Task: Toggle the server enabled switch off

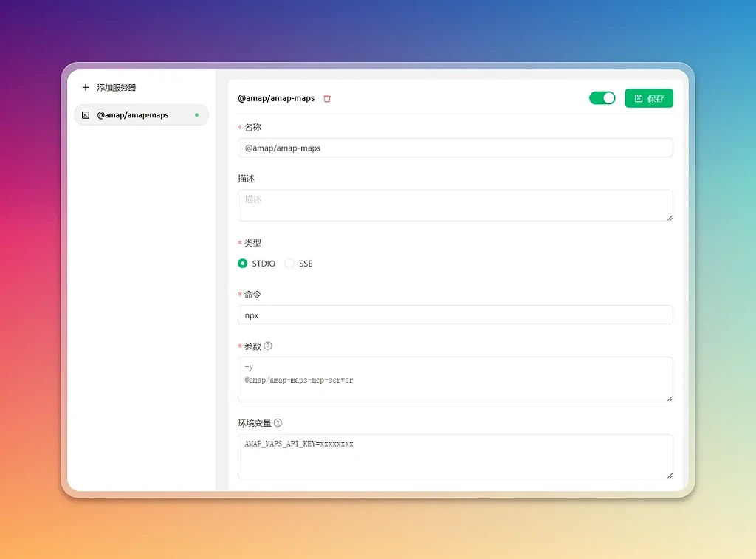Action: click(x=602, y=98)
